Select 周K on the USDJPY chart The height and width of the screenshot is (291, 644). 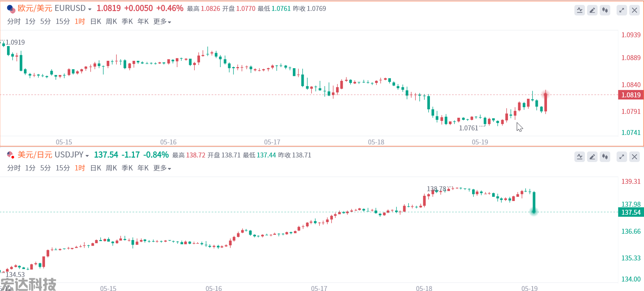pos(111,168)
